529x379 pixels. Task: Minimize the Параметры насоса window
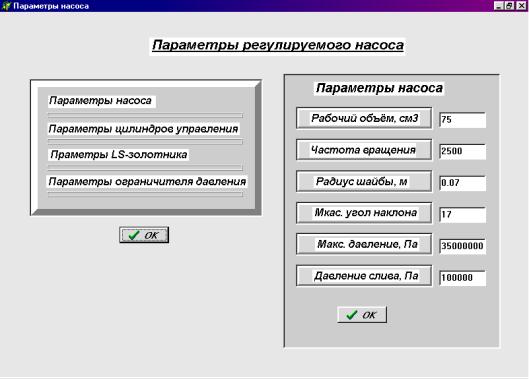[499, 6]
